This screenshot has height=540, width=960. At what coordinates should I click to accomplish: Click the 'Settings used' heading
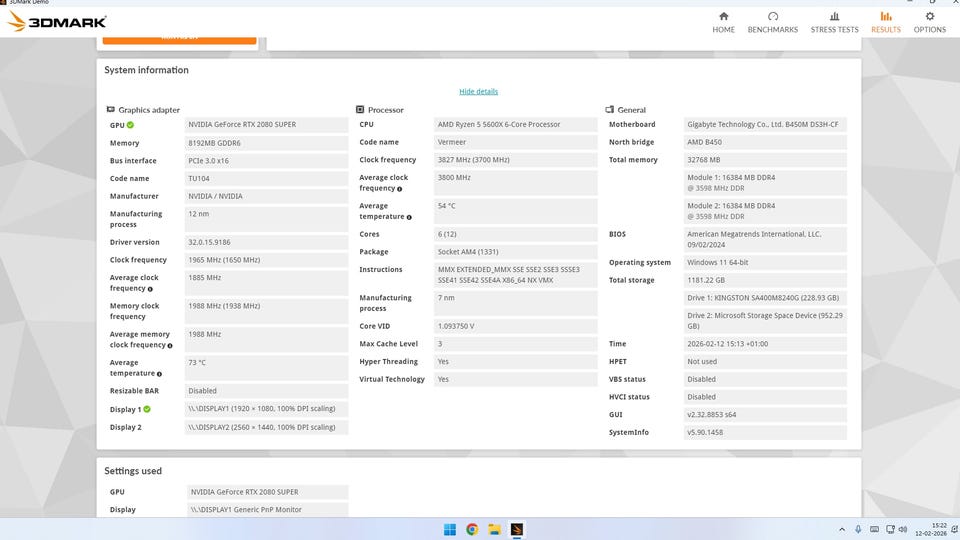point(133,471)
